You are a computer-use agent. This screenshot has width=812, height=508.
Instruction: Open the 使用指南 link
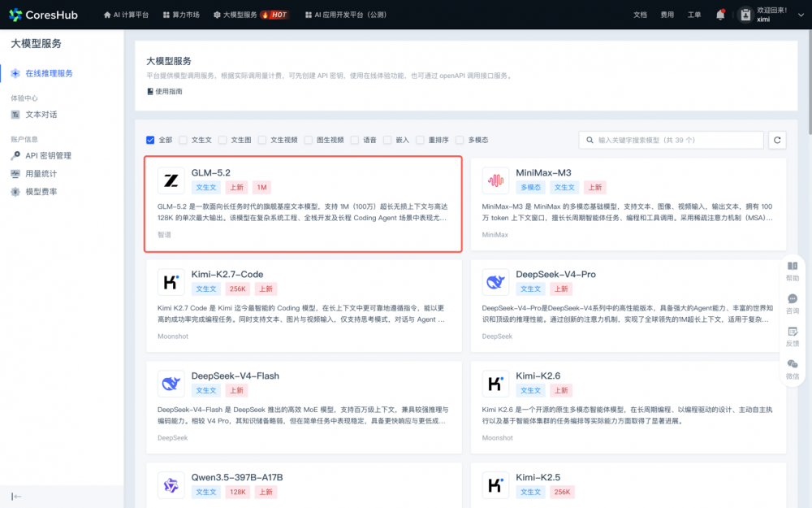(165, 91)
